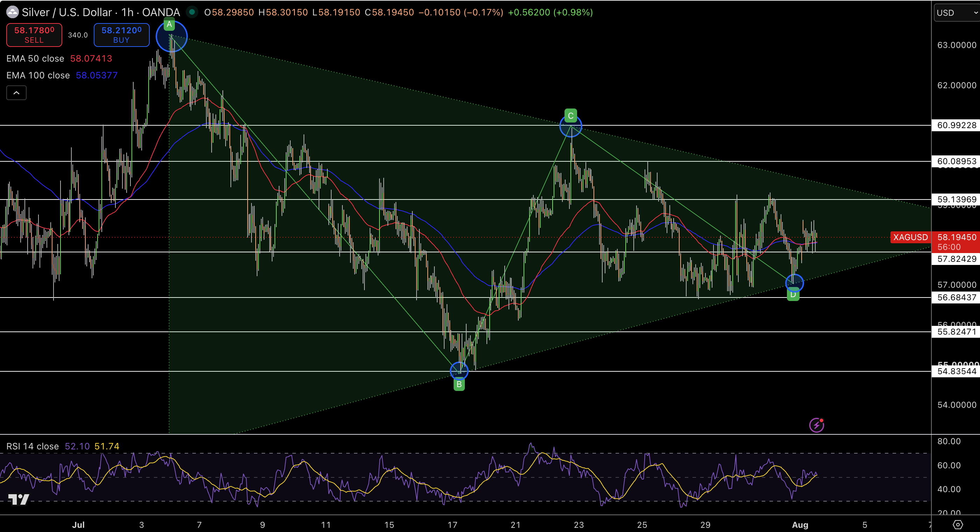Click pattern point D label
Screen dimensions: 980x532
[793, 294]
